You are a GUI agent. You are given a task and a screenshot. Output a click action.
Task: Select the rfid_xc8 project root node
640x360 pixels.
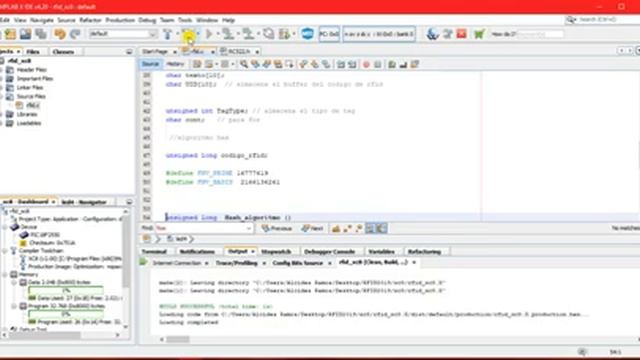pos(19,61)
